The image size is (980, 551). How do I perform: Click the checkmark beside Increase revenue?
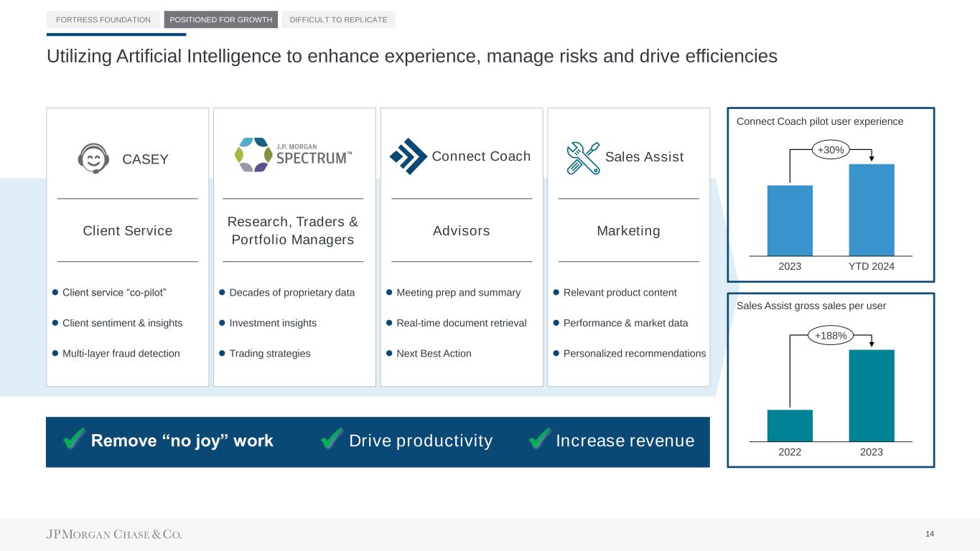539,440
